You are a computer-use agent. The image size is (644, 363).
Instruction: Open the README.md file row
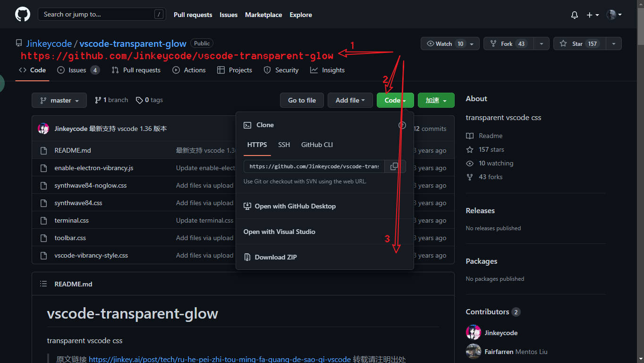(x=73, y=150)
